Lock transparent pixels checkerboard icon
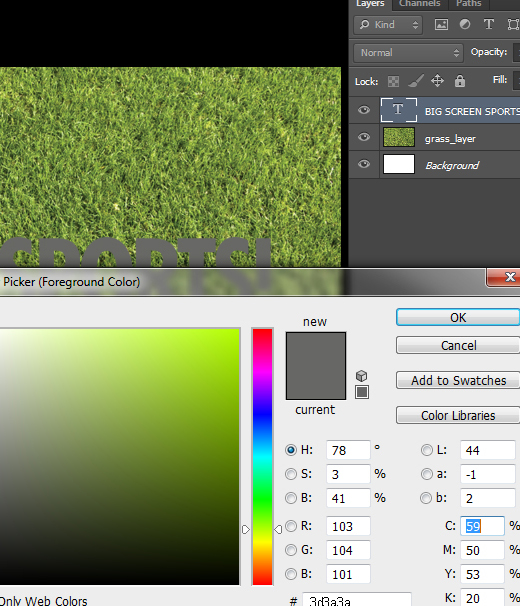Image resolution: width=520 pixels, height=606 pixels. tap(394, 81)
